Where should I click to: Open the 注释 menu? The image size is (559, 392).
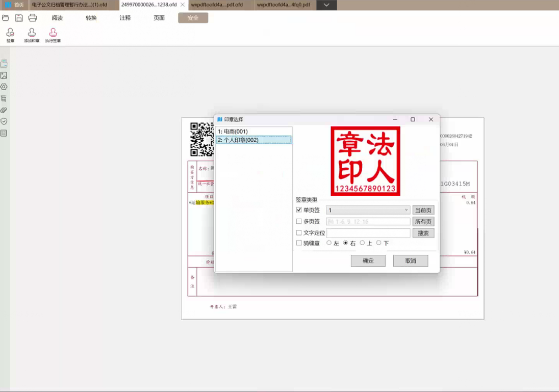click(125, 18)
